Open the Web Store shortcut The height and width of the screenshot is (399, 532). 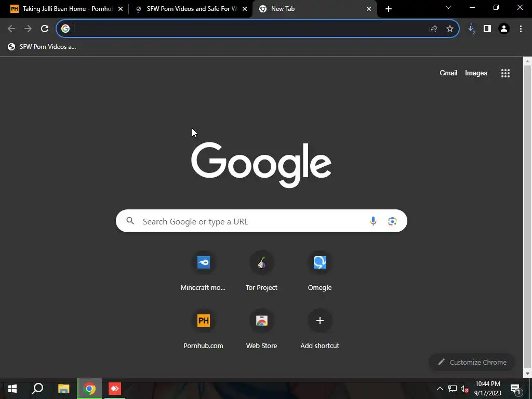(262, 329)
